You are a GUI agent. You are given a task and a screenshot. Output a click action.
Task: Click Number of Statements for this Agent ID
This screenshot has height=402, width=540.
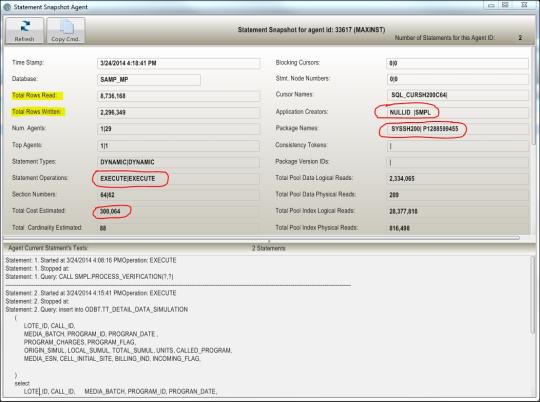(x=444, y=38)
